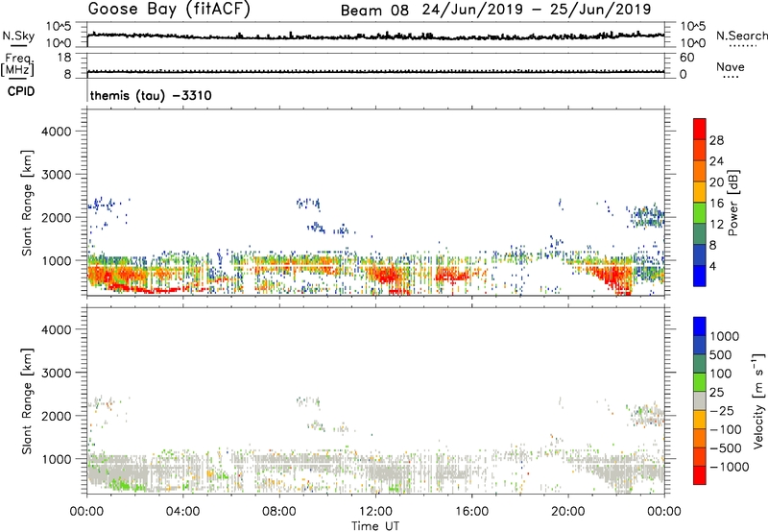Click the "-100" tick on the Velocity colorbar

pos(726,429)
